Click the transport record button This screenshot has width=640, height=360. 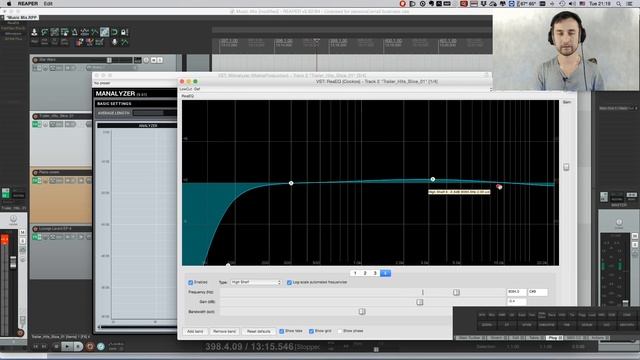[x=90, y=347]
